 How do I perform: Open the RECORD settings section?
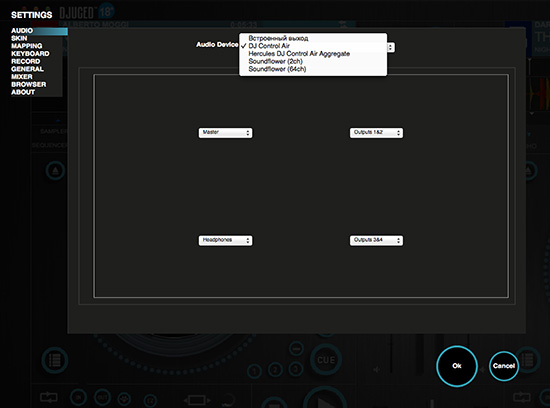pyautogui.click(x=26, y=61)
